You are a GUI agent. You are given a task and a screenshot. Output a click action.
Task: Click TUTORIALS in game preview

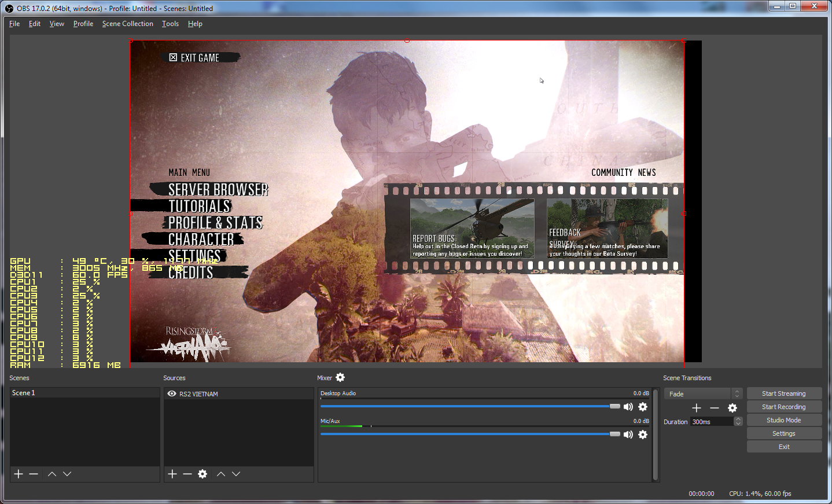pyautogui.click(x=200, y=206)
